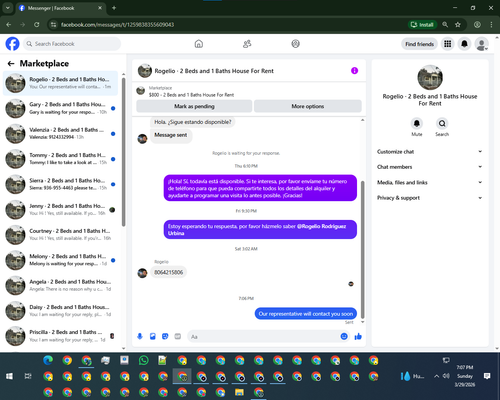
Task: Open the Windows Action Center notifications icon
Action: [x=487, y=376]
